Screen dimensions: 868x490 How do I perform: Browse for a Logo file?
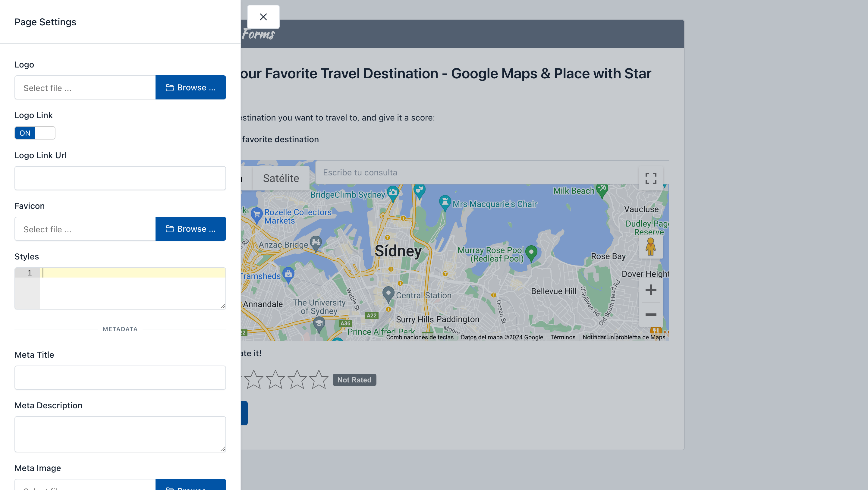coord(190,88)
